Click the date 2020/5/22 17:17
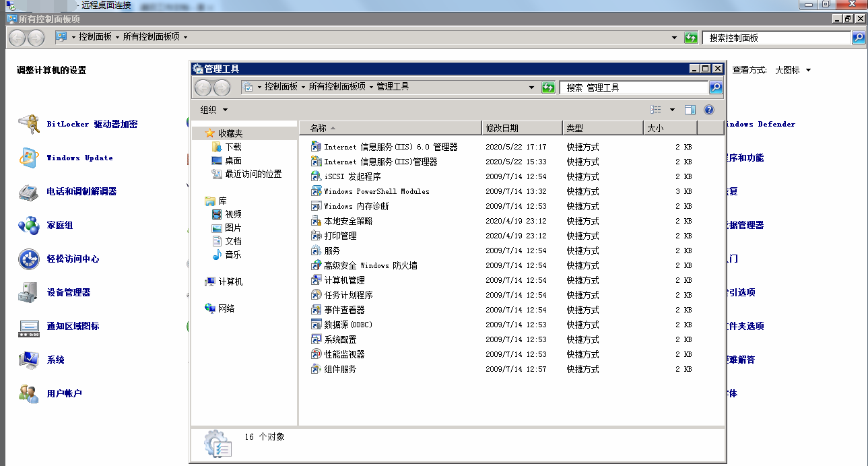This screenshot has width=868, height=466. click(516, 147)
